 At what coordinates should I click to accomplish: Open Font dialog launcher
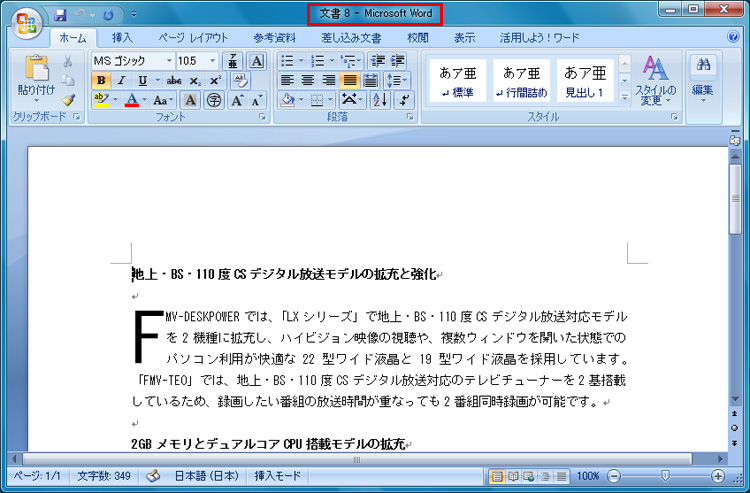pyautogui.click(x=262, y=117)
